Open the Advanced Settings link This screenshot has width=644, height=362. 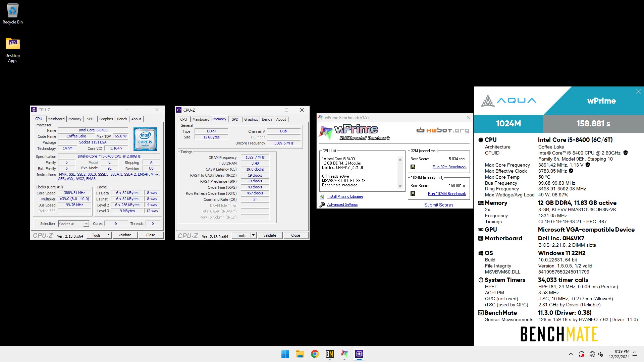pos(342,204)
